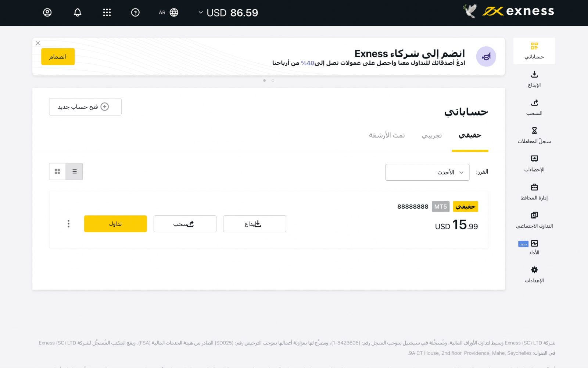The image size is (588, 368).
Task: Switch to list view layout
Action: coord(74,171)
